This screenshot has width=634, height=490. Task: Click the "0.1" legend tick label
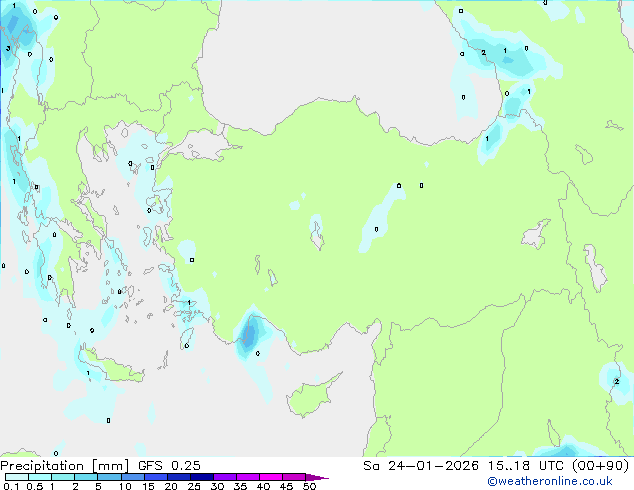click(x=11, y=486)
